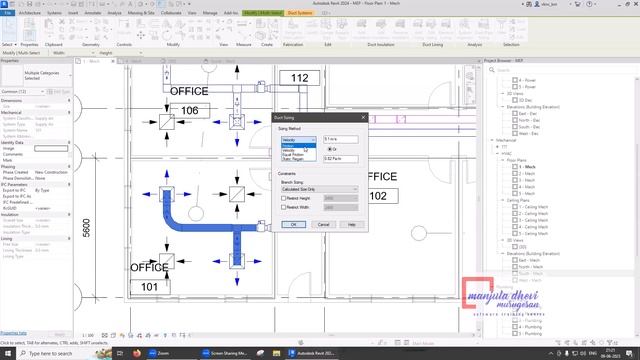Click the Image field in Identity Data

point(51,149)
